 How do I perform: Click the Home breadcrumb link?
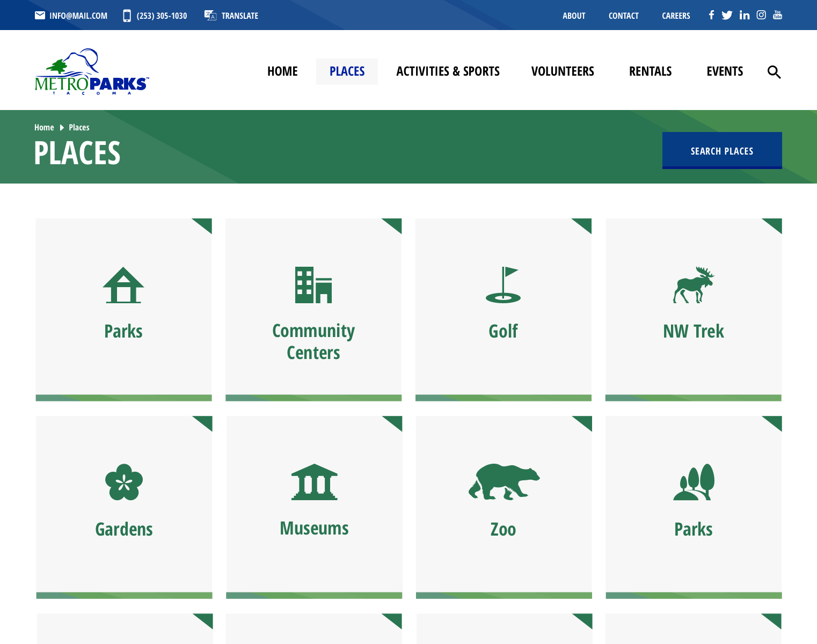44,127
